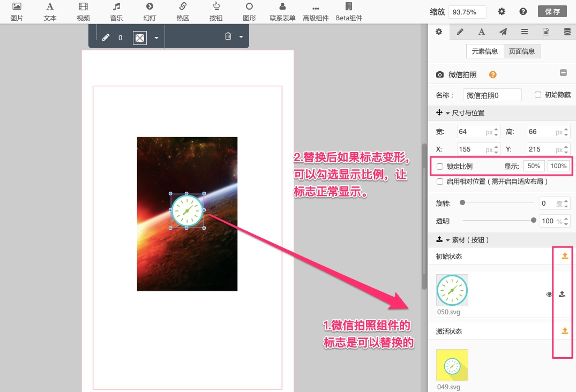Enable the 锁定比例 checkbox

(440, 166)
